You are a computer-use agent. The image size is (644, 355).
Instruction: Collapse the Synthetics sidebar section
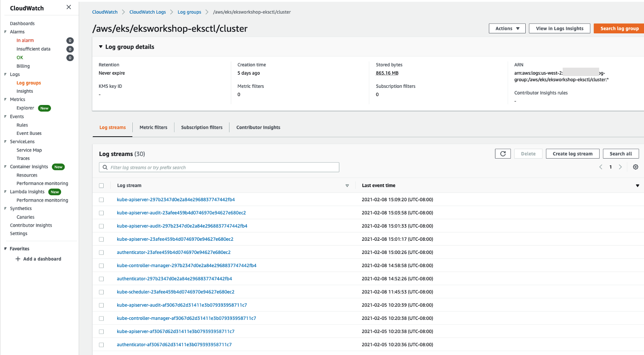click(5, 209)
